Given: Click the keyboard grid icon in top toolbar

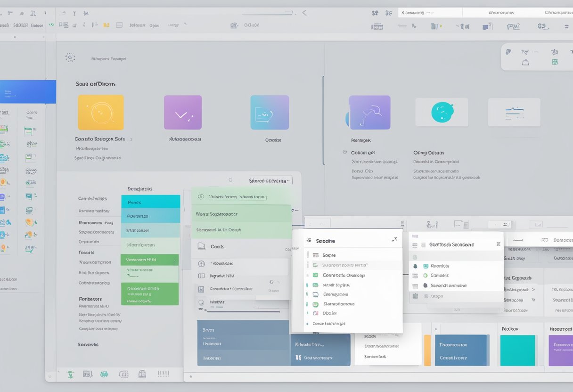Looking at the screenshot, I should click(377, 26).
